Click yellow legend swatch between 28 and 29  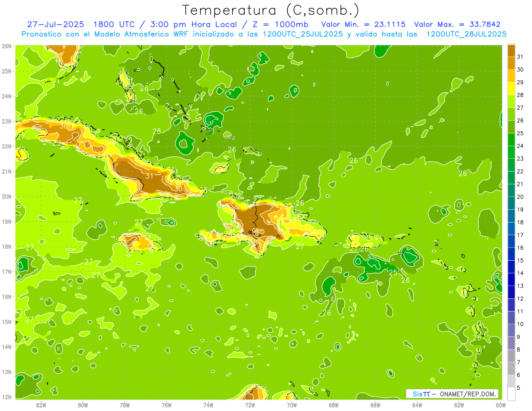click(511, 89)
